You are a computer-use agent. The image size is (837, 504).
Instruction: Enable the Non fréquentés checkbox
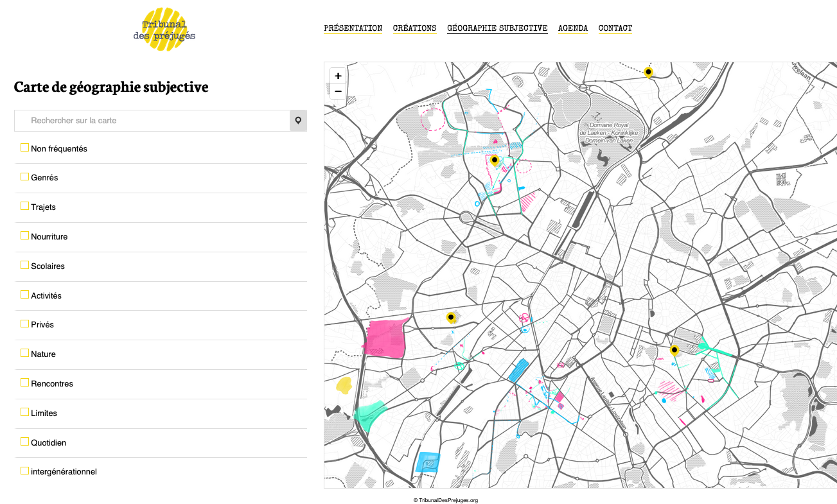[x=24, y=148]
